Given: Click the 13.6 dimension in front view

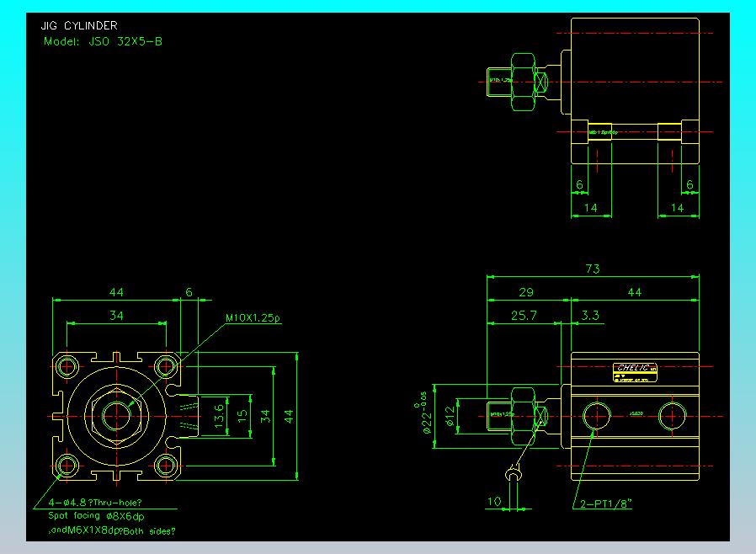Looking at the screenshot, I should 219,416.
